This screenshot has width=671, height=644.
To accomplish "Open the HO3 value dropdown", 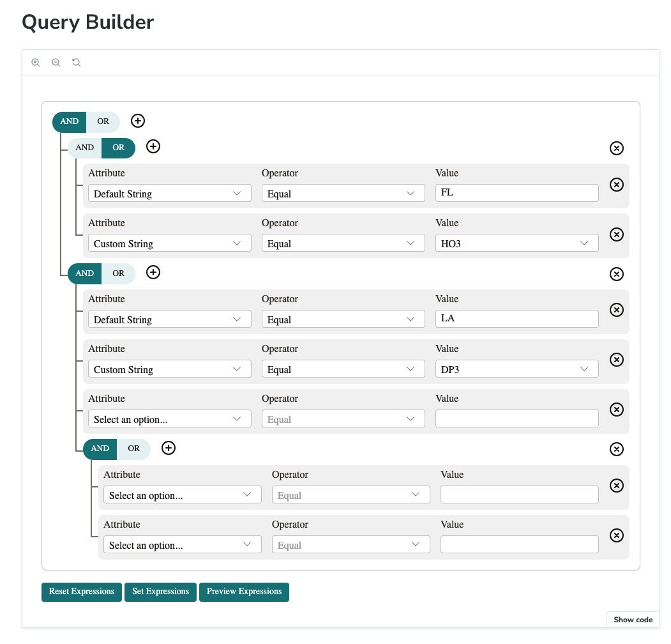I will pos(517,243).
